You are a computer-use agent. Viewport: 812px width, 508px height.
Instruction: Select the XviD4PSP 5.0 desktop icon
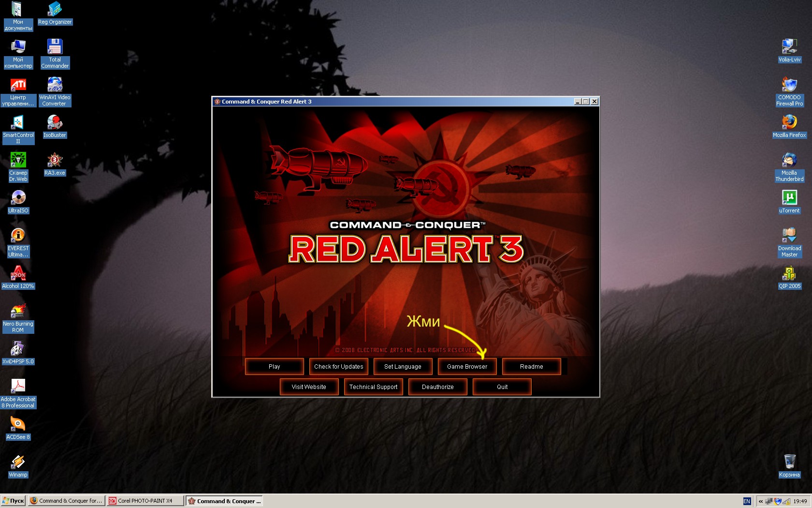[x=18, y=353]
